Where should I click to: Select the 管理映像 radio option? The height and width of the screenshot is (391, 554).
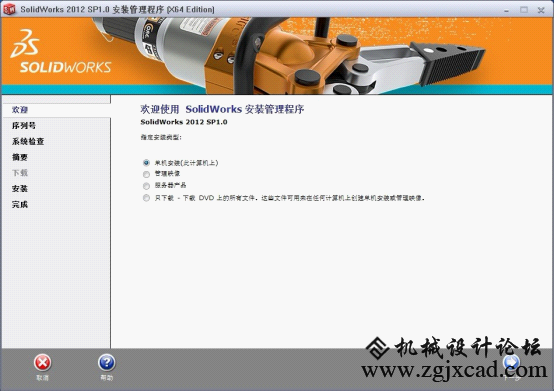(x=146, y=174)
